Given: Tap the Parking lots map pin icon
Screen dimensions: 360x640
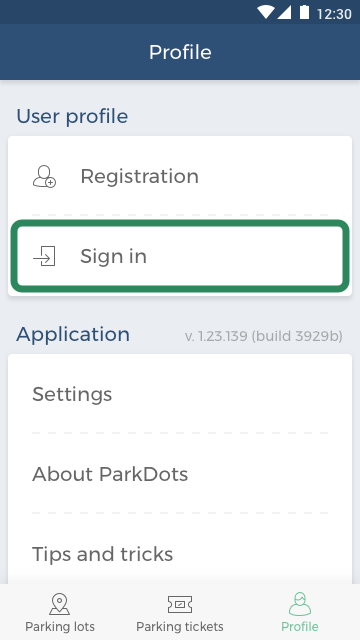Looking at the screenshot, I should (x=60, y=604).
